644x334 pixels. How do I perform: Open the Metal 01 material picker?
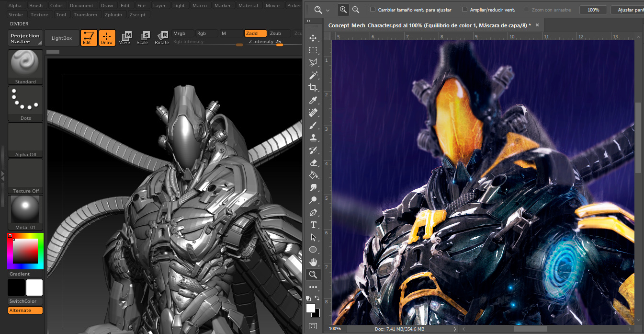pos(25,213)
